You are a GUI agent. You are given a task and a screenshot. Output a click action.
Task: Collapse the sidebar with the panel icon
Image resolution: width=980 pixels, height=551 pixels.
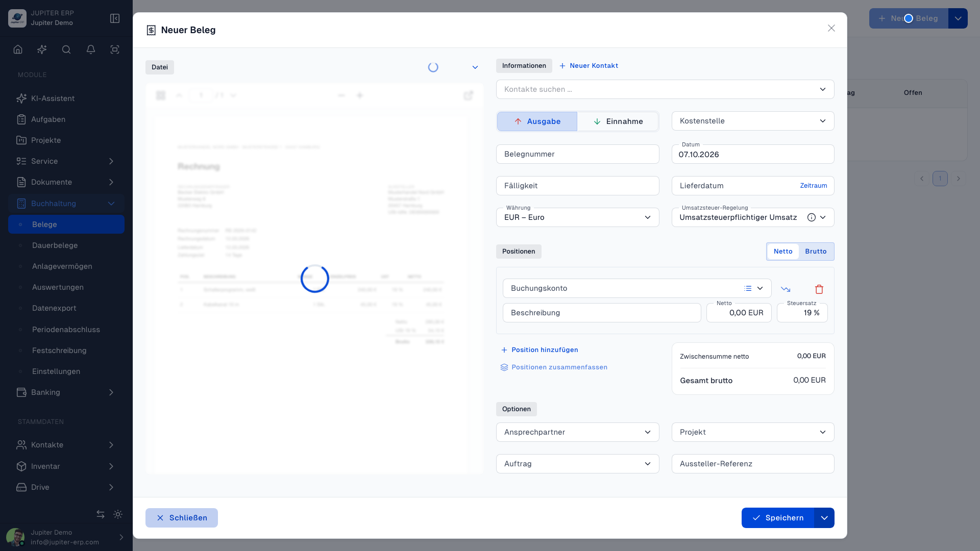pos(115,18)
